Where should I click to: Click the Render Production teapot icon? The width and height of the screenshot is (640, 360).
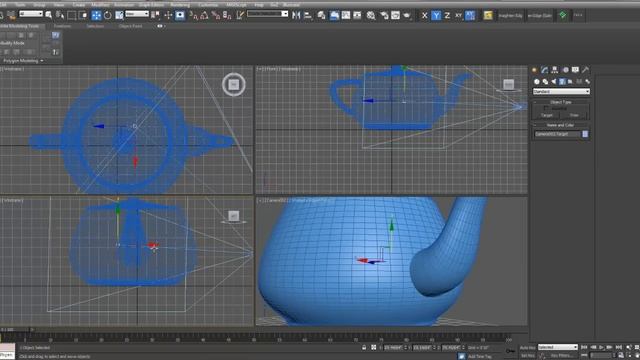click(x=407, y=16)
